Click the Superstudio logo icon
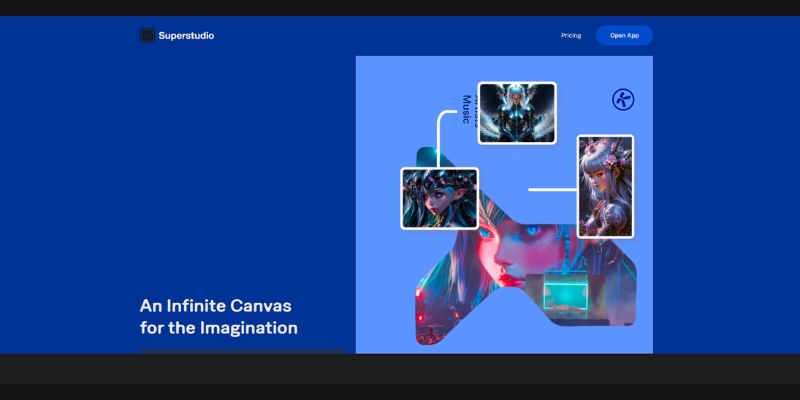Image resolution: width=800 pixels, height=400 pixels. [147, 35]
